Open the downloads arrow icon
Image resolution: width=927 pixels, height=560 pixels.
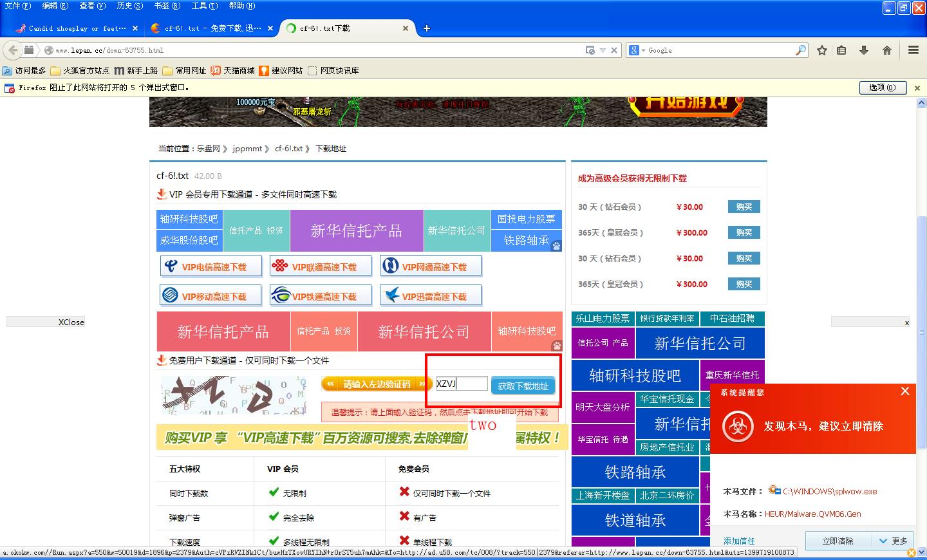tap(864, 50)
